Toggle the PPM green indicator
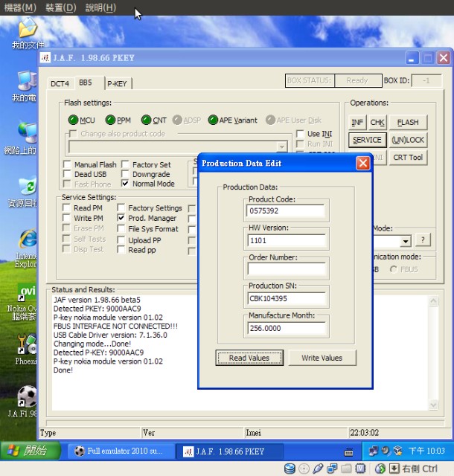 [110, 120]
